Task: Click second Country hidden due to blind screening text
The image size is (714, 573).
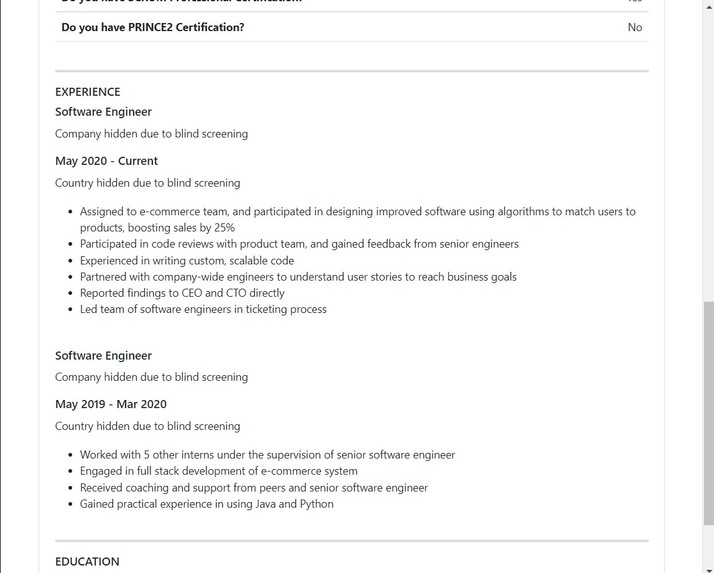Action: click(148, 426)
